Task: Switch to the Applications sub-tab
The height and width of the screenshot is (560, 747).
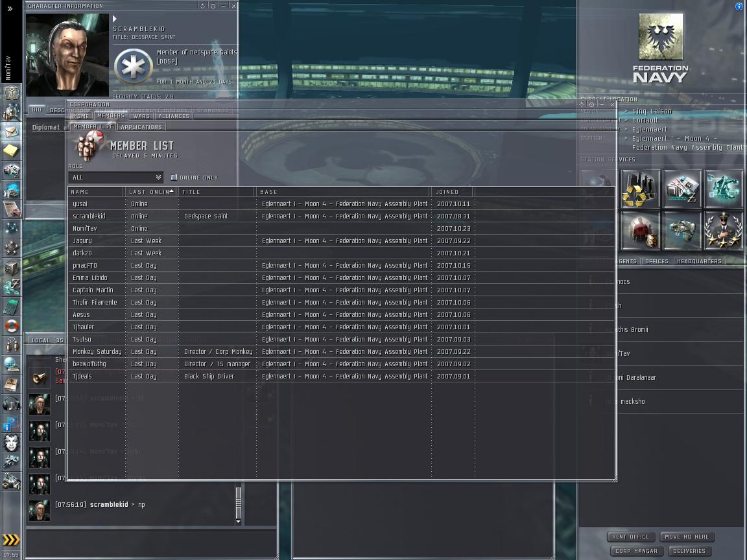Action: pyautogui.click(x=141, y=127)
